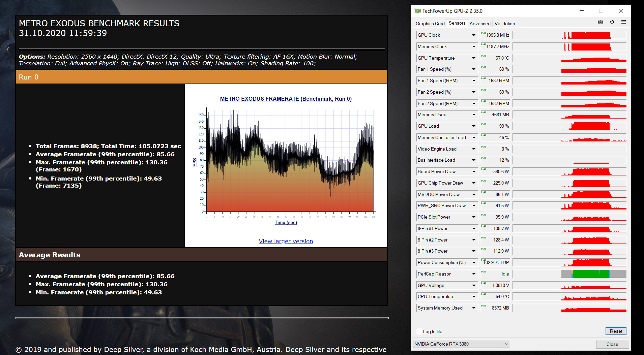The height and width of the screenshot is (355, 644).
Task: Go to the Validation tab
Action: (504, 24)
